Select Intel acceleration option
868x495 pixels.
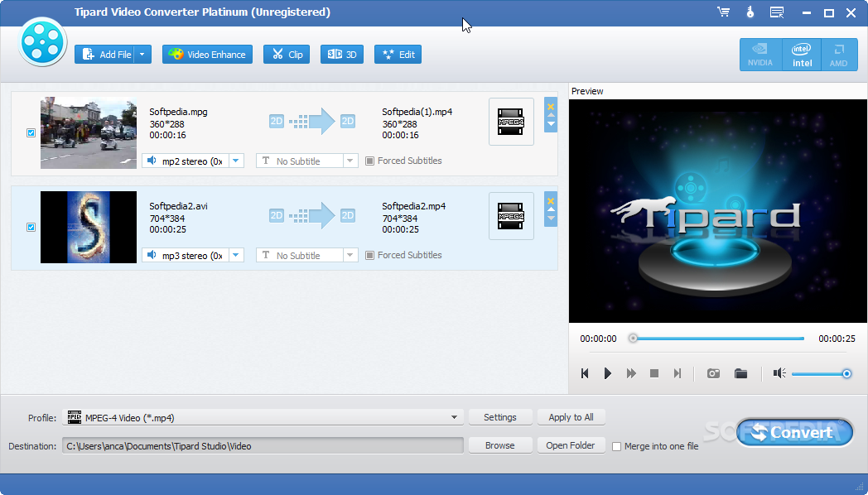(802, 55)
